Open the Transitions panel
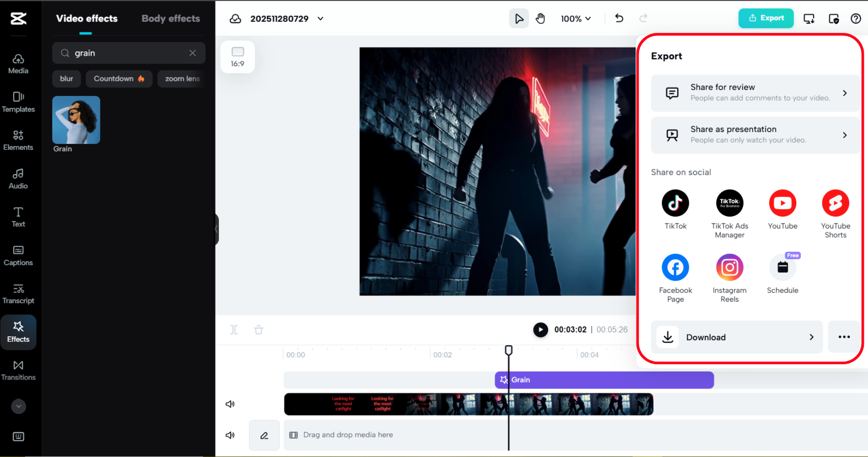This screenshot has height=457, width=868. (x=18, y=370)
